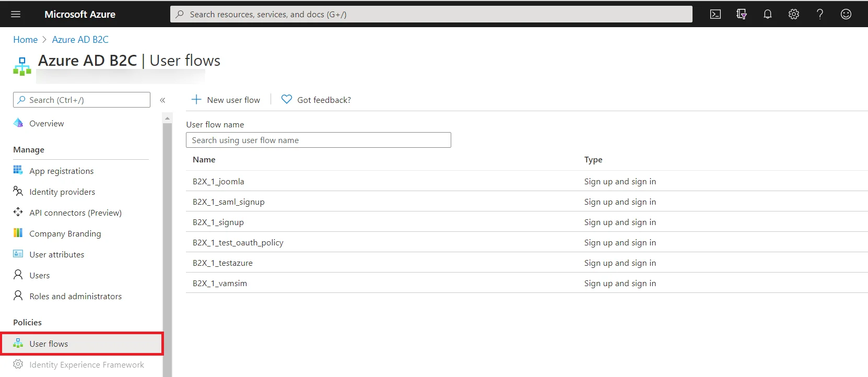
Task: Click the sidebar scrollbar up arrow
Action: [167, 119]
